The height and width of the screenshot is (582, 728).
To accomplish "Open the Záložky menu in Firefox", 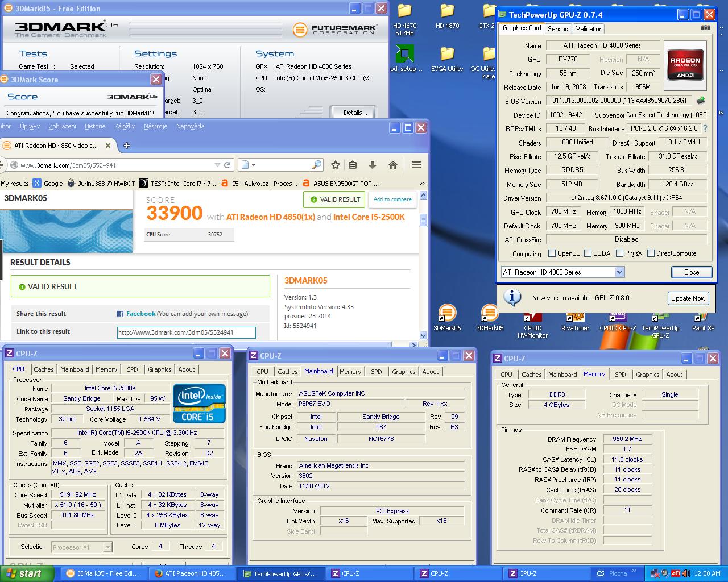I will click(125, 126).
